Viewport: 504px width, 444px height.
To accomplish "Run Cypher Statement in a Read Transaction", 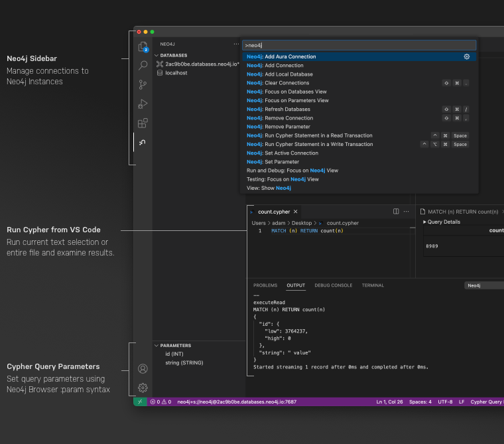I will coord(359,135).
